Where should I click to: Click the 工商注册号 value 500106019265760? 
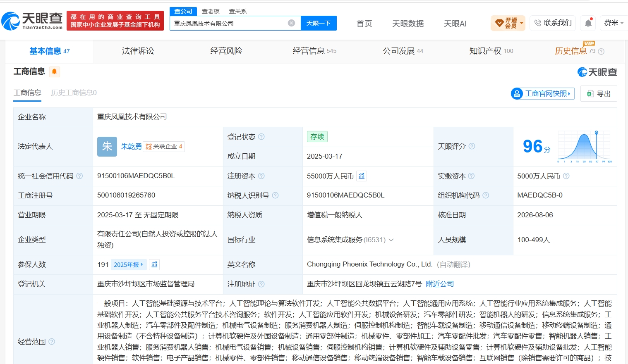(126, 195)
